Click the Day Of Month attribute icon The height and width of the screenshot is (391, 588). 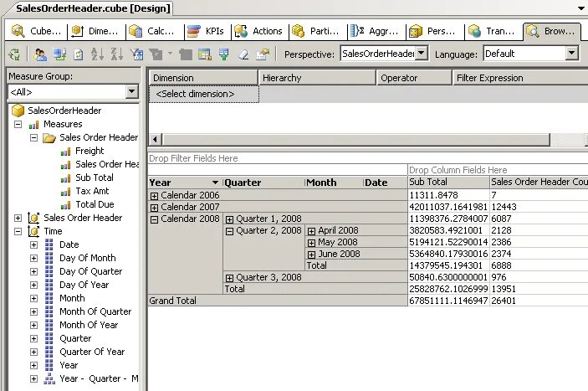click(49, 258)
